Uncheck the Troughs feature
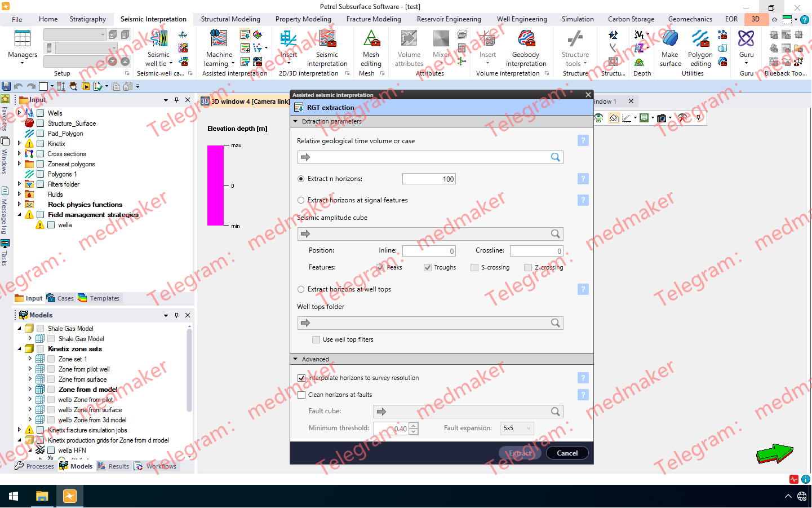 (427, 267)
